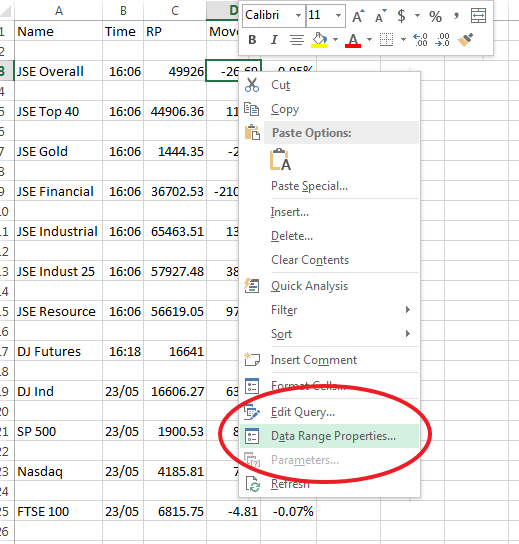This screenshot has width=519, height=544.
Task: Click the Keep Text Only paste icon
Action: point(280,160)
